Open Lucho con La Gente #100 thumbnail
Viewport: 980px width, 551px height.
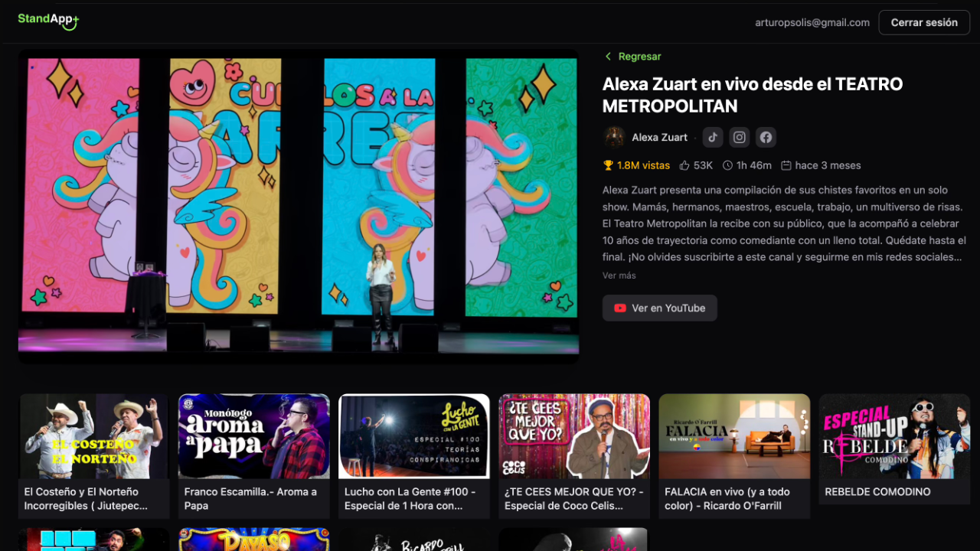click(414, 436)
